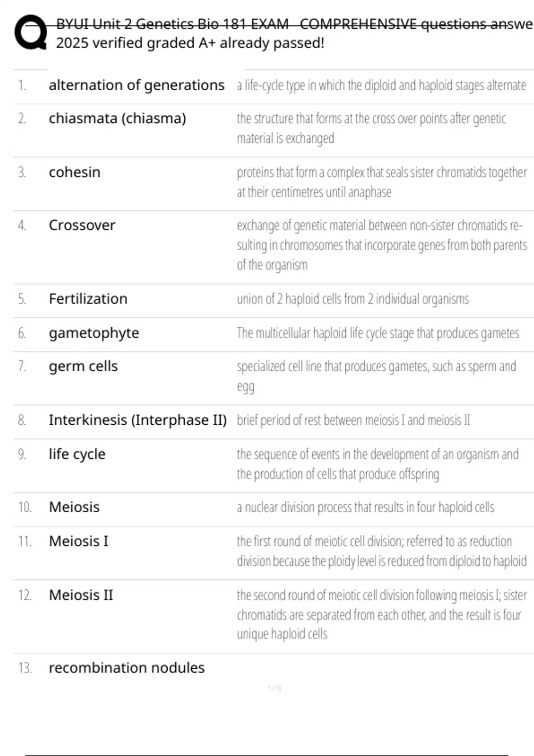
Task: Click the 'life cycle' term
Action: tap(77, 454)
